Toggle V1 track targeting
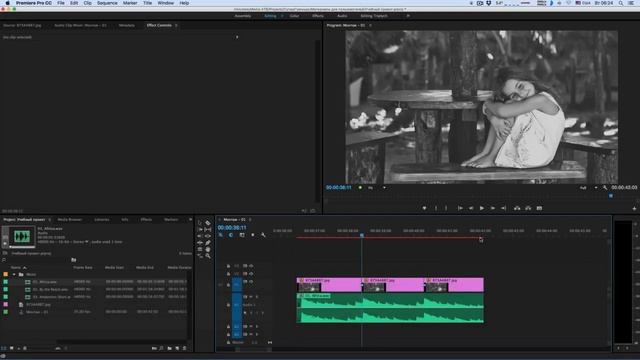This screenshot has height=360, width=640. [237, 284]
